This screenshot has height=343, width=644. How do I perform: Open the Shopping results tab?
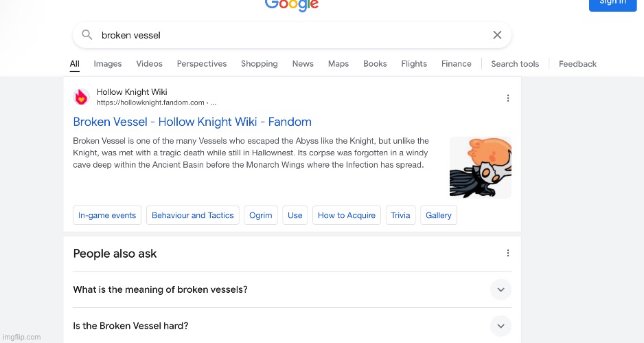click(x=259, y=64)
